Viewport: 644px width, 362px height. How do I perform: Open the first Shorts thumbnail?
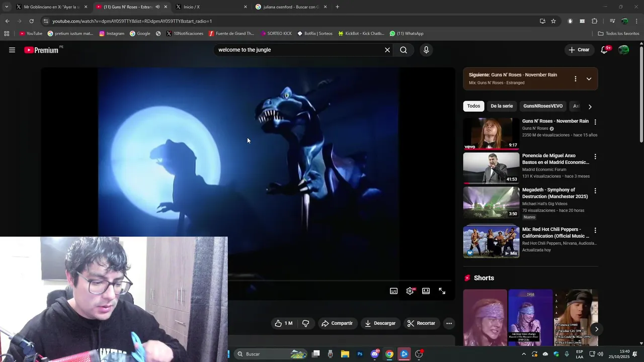coord(485,317)
